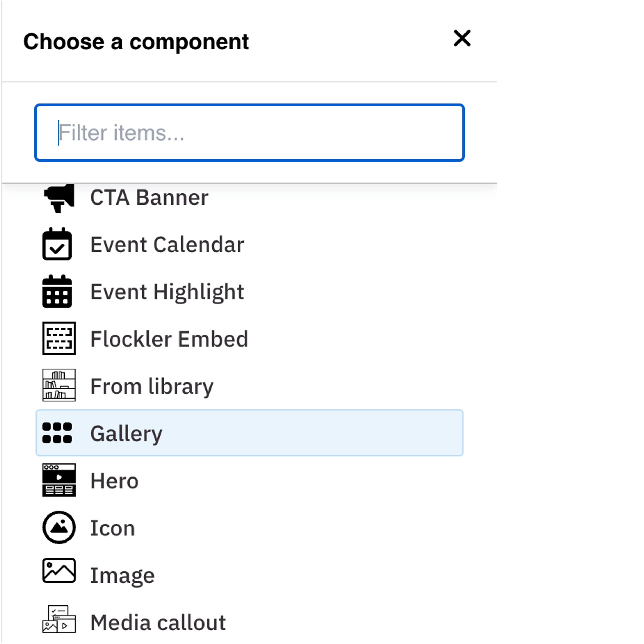Select Event Calendar from the list
Screen dimensions: 644x644
tap(167, 245)
